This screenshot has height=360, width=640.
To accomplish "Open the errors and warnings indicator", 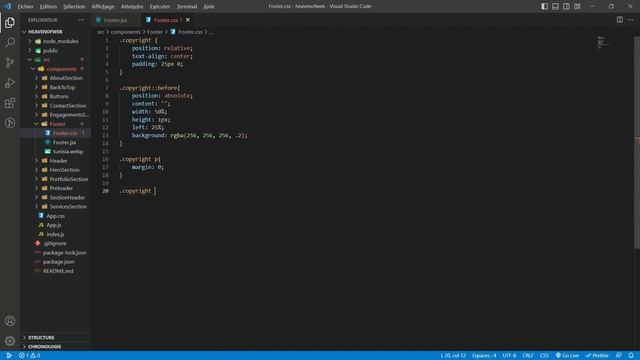I will pos(29,356).
